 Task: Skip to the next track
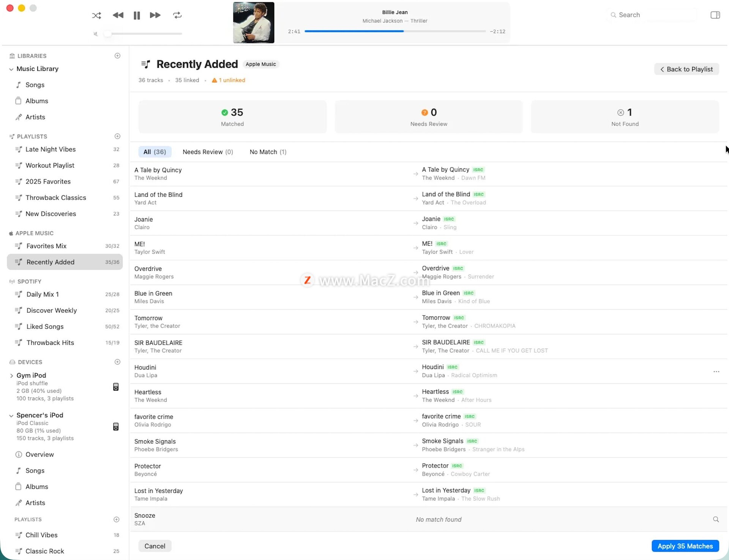(x=155, y=15)
